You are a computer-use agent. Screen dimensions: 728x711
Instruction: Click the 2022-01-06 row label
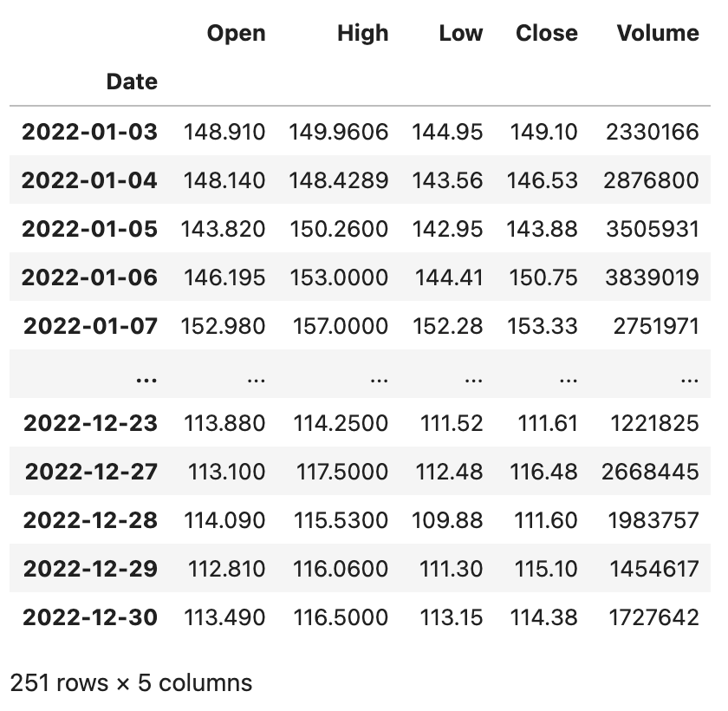tap(90, 277)
